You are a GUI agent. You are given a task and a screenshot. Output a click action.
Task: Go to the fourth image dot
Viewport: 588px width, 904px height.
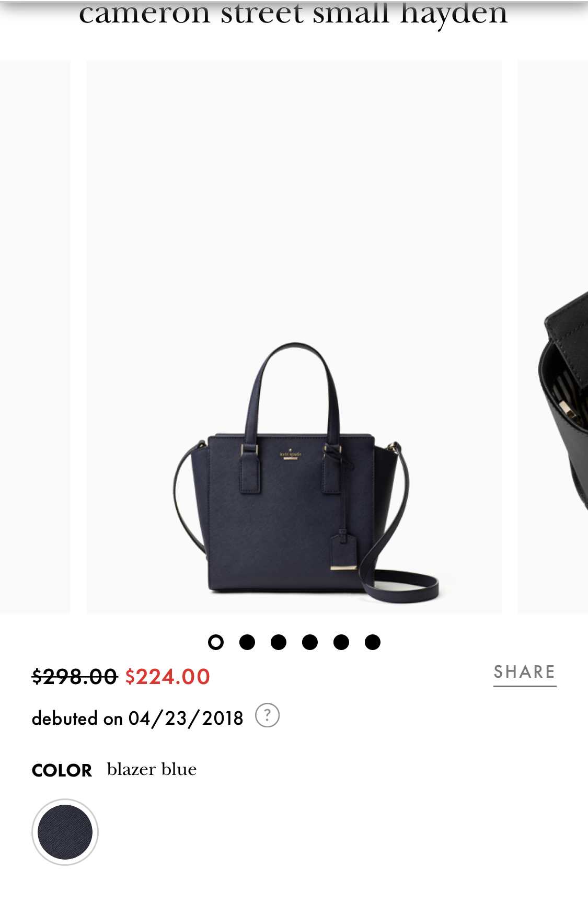click(309, 642)
